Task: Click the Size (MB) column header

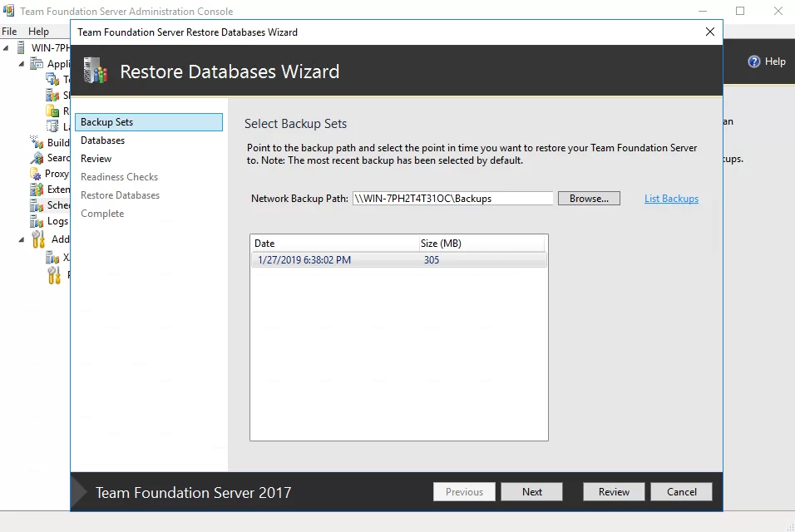Action: [x=481, y=244]
